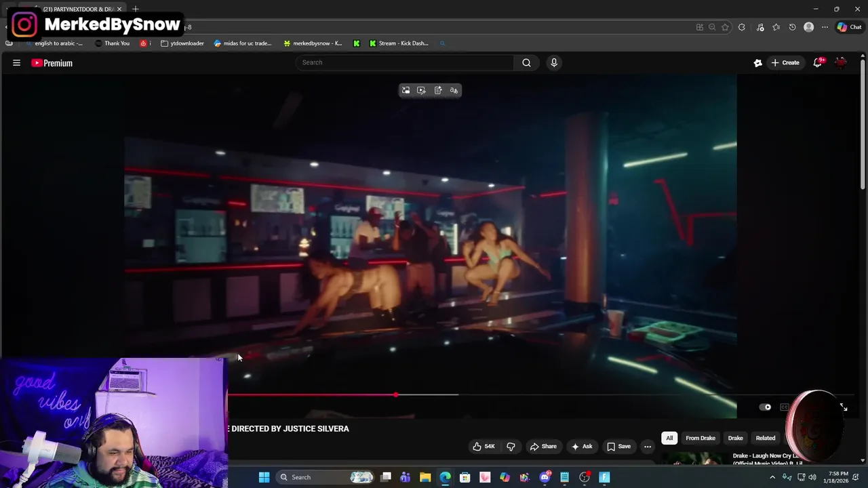Toggle closed captions CC in the player
Viewport: 868px width, 488px height.
coord(785,407)
